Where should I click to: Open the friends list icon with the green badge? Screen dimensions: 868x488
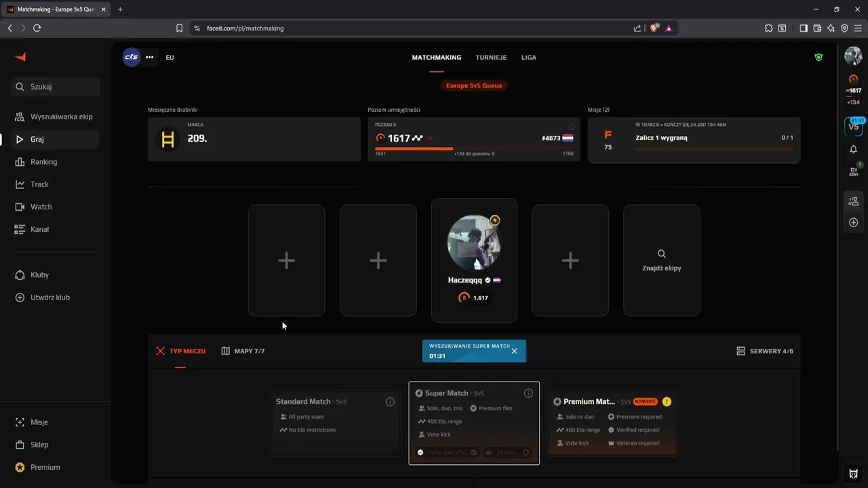854,171
